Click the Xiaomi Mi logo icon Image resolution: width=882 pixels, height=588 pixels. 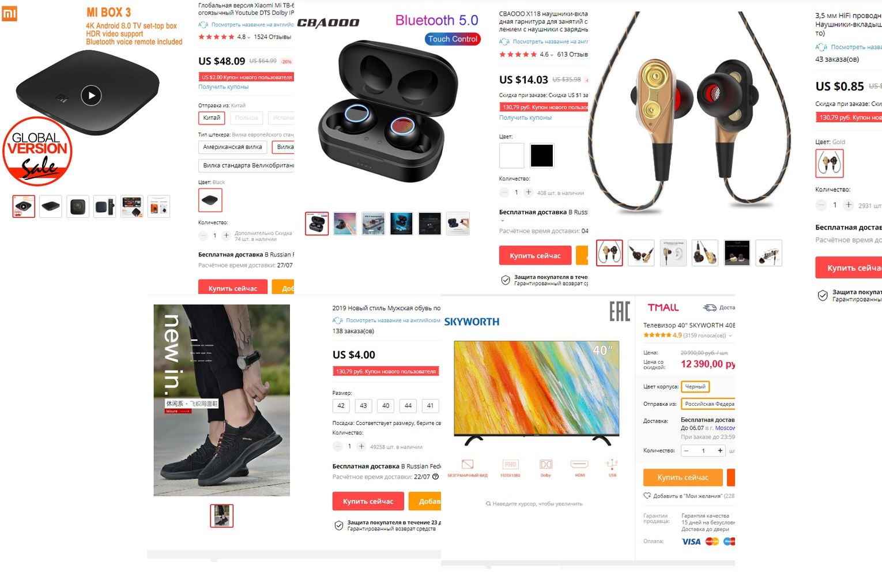point(10,13)
